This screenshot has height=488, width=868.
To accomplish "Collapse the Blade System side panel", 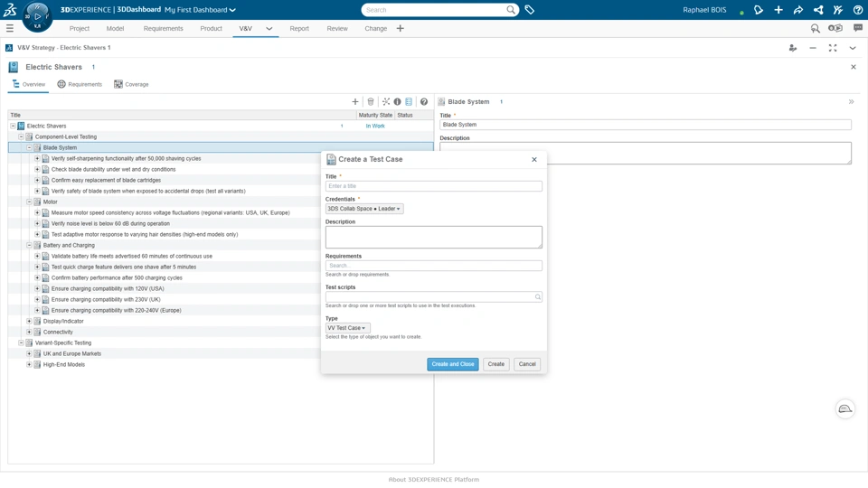I will [852, 102].
